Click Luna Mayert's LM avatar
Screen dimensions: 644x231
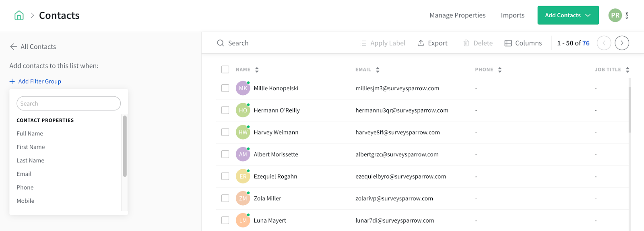pos(243,221)
